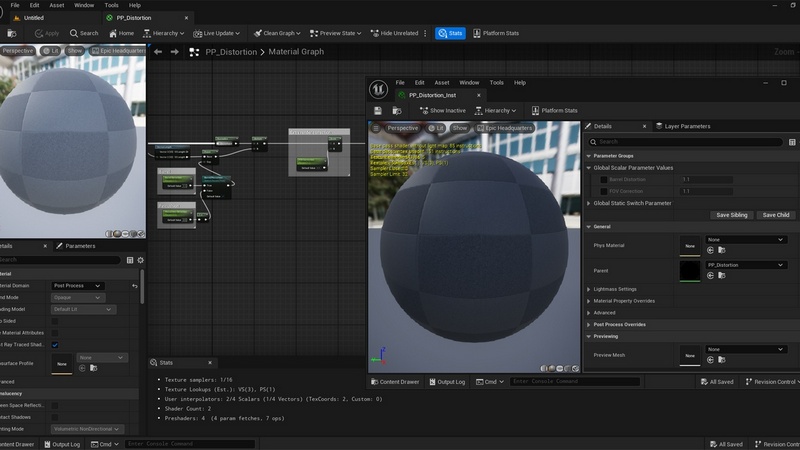The image size is (800, 450).
Task: Open the Asset menu in the instance window
Action: point(441,83)
